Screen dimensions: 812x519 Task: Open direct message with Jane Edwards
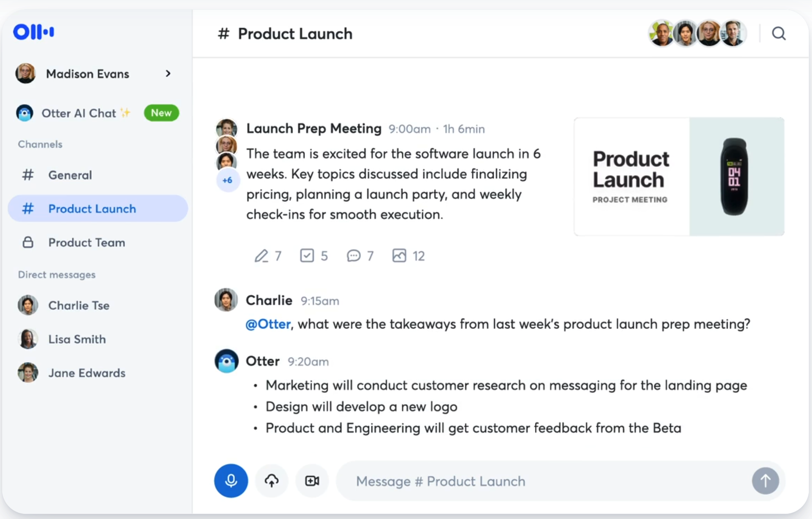(x=86, y=373)
